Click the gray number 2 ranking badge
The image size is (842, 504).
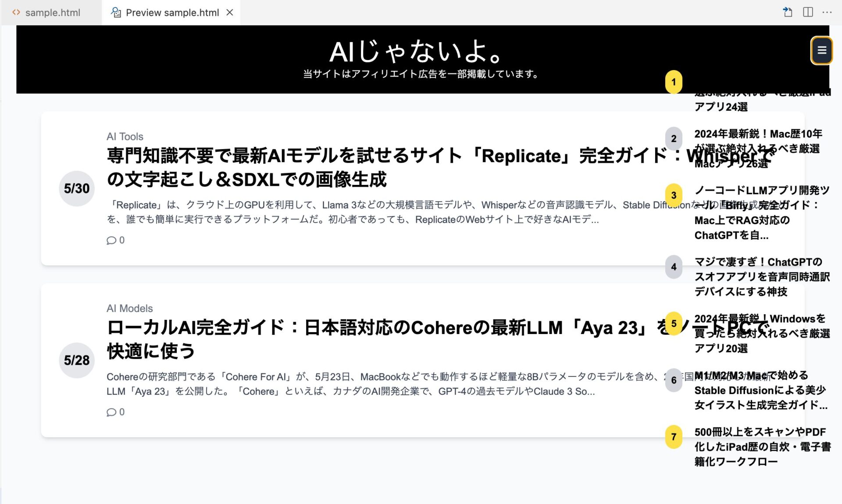(674, 138)
